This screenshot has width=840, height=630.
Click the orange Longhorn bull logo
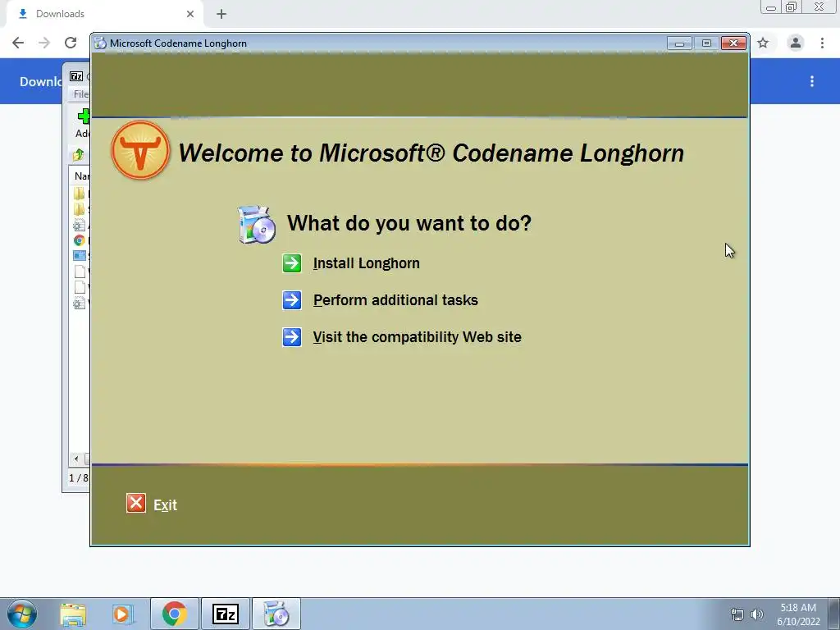pos(140,150)
